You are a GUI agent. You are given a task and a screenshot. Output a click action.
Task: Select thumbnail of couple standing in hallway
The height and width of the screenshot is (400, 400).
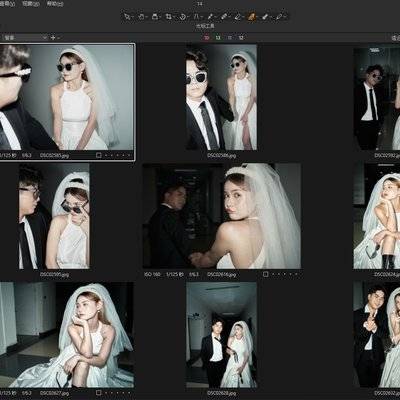click(x=221, y=335)
